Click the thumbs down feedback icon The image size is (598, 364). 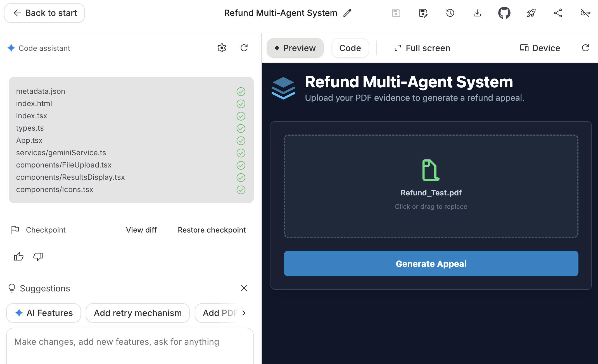coord(38,257)
